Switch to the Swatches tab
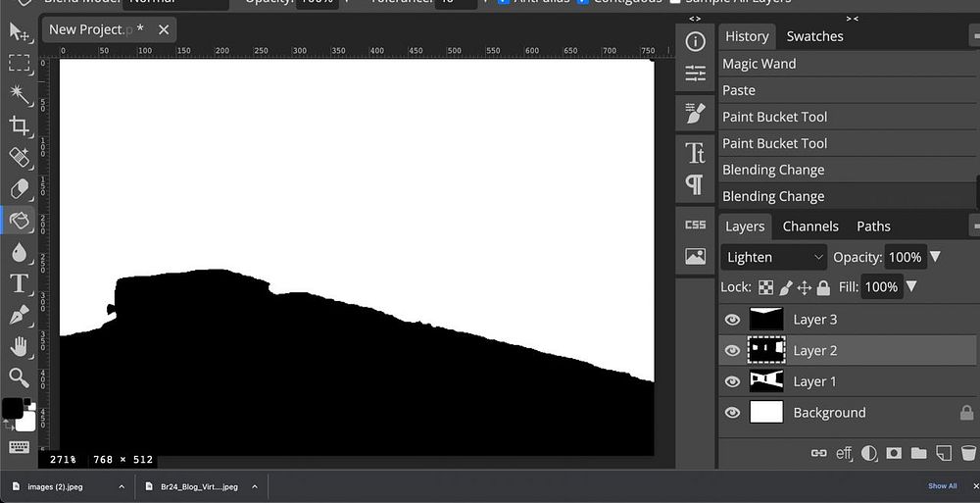 814,36
